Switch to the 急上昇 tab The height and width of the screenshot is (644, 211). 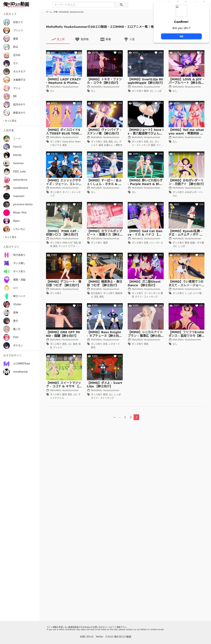point(58,39)
